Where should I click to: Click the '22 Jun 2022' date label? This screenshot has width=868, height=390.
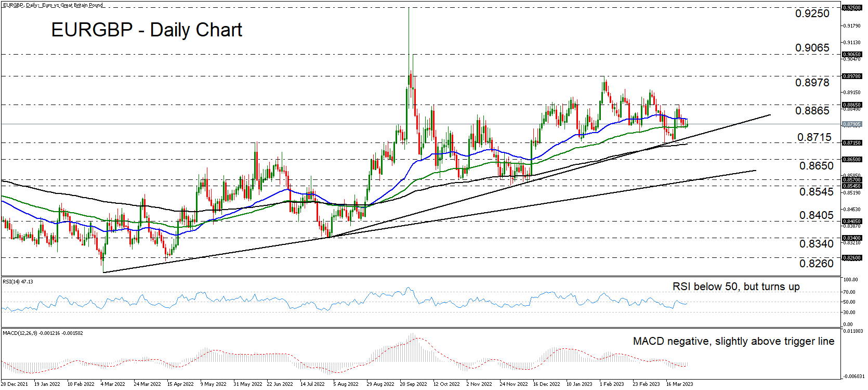pos(280,384)
